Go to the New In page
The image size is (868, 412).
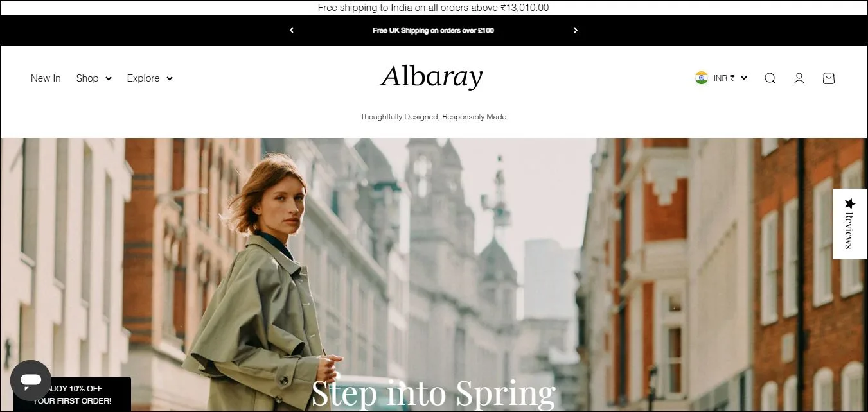[46, 78]
